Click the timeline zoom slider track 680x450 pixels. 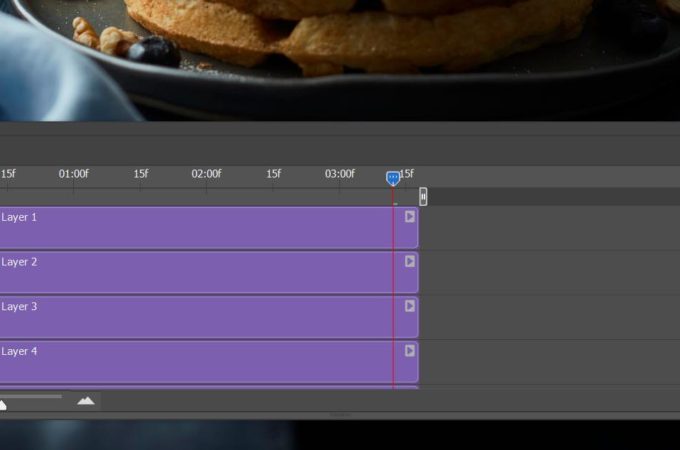(x=31, y=396)
